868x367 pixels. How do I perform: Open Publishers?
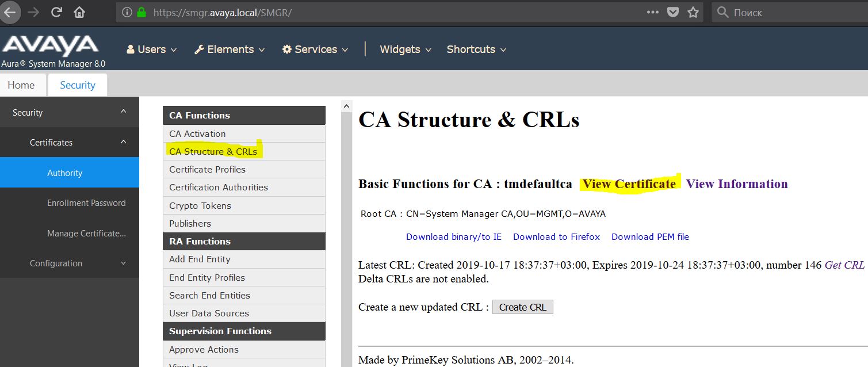[244, 223]
